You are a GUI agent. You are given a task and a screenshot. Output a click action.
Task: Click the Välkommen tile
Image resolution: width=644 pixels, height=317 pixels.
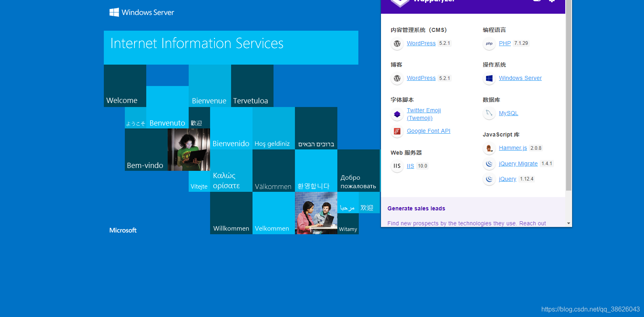pos(274,170)
